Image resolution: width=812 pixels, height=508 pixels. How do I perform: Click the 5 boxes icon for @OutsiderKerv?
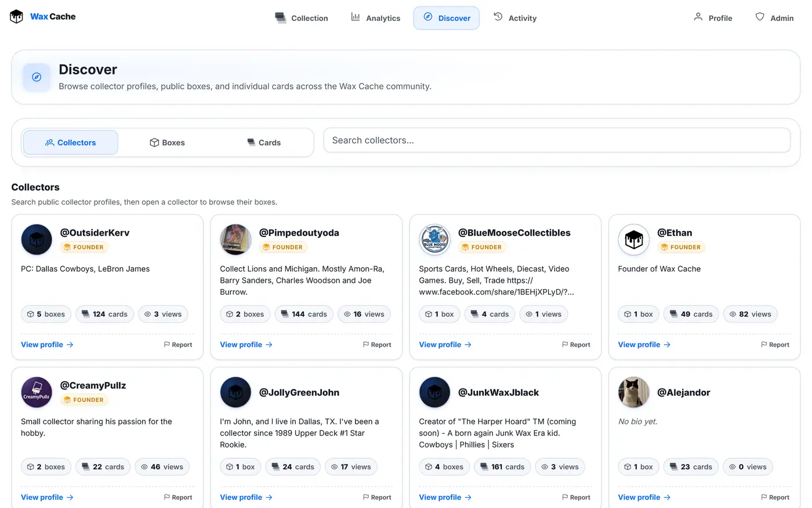(x=30, y=314)
